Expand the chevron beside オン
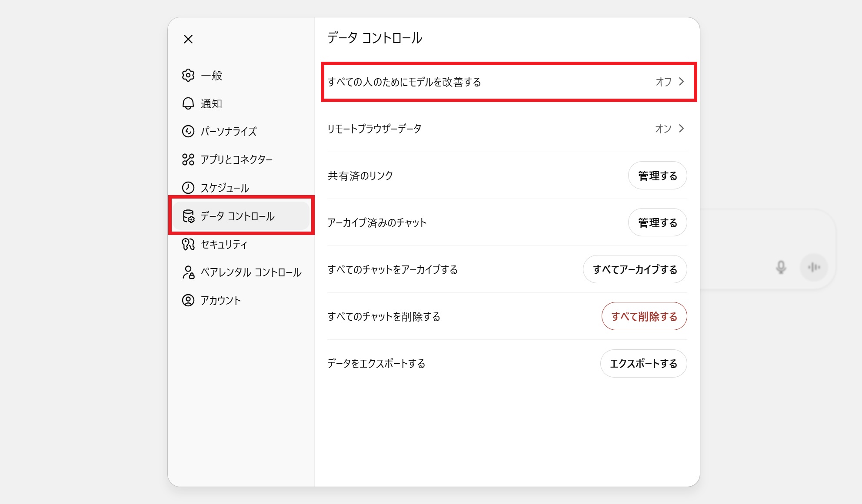The image size is (862, 504). pyautogui.click(x=681, y=129)
